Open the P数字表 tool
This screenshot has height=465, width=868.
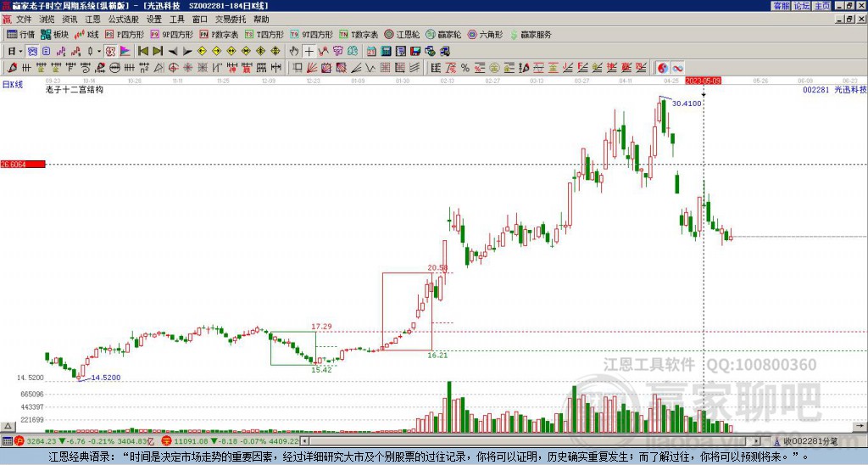219,34
